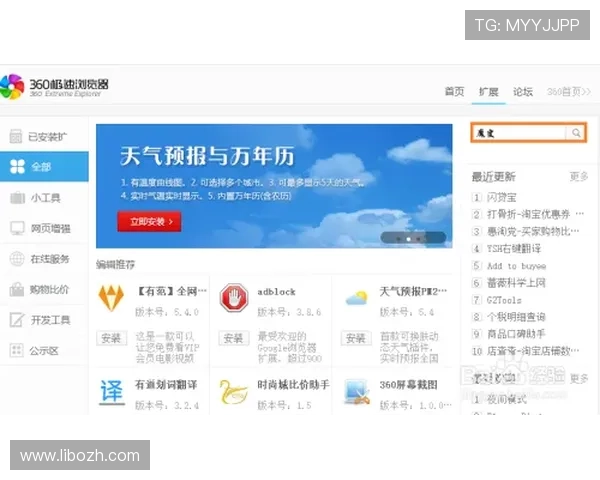
Task: Click the banner carousel dot indicator
Action: tap(409, 239)
